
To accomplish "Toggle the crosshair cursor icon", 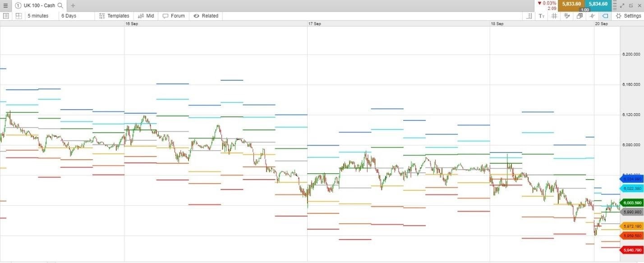I will (593, 16).
